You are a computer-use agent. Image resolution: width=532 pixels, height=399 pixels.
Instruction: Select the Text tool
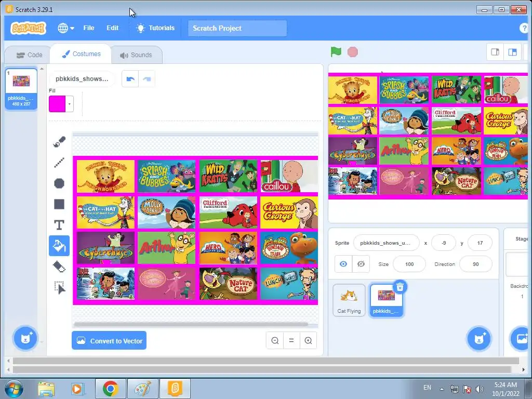59,225
